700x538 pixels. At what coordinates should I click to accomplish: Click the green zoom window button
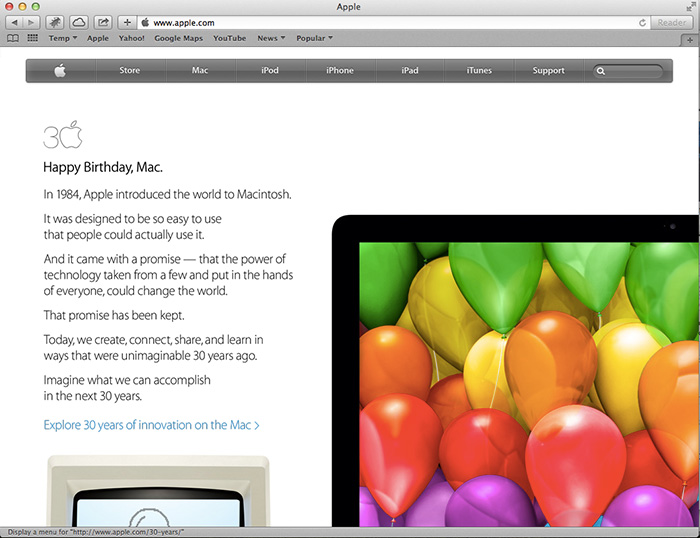click(x=36, y=6)
